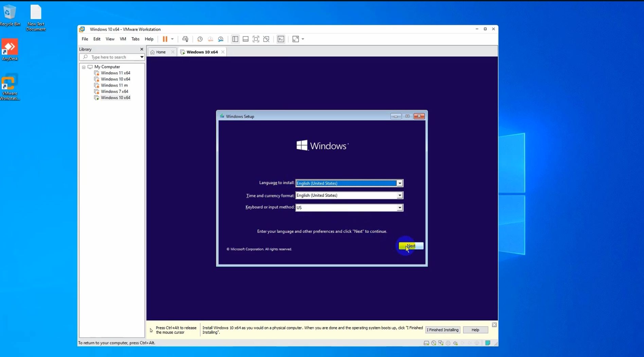Image resolution: width=644 pixels, height=357 pixels.
Task: Toggle the library sidebar view icon
Action: (235, 39)
